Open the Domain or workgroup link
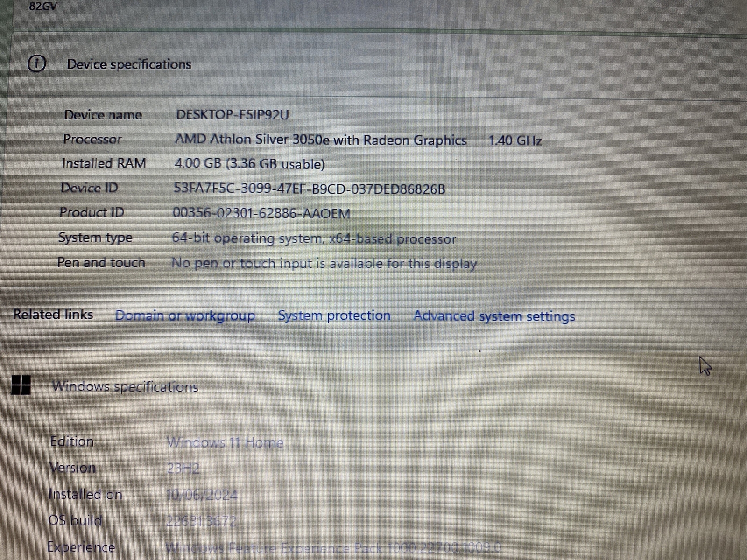Image resolution: width=747 pixels, height=560 pixels. (x=185, y=316)
